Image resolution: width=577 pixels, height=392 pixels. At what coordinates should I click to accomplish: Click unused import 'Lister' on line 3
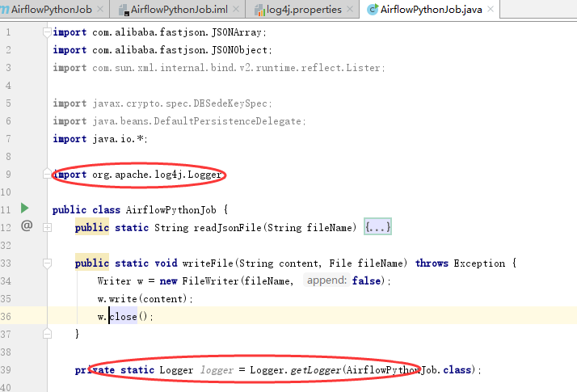coord(363,68)
